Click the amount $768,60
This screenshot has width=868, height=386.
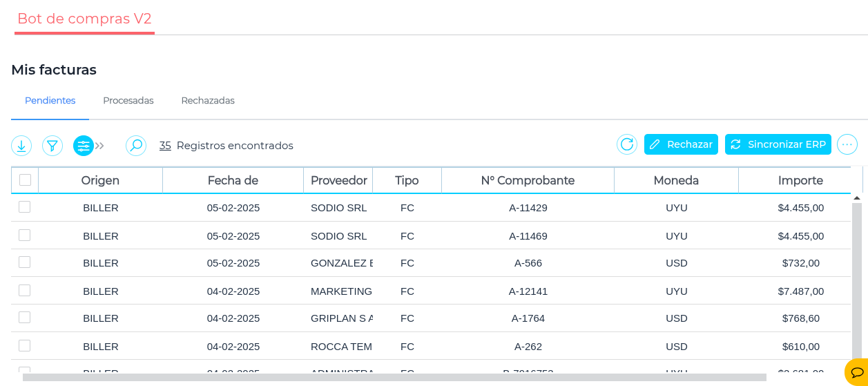[x=801, y=318]
